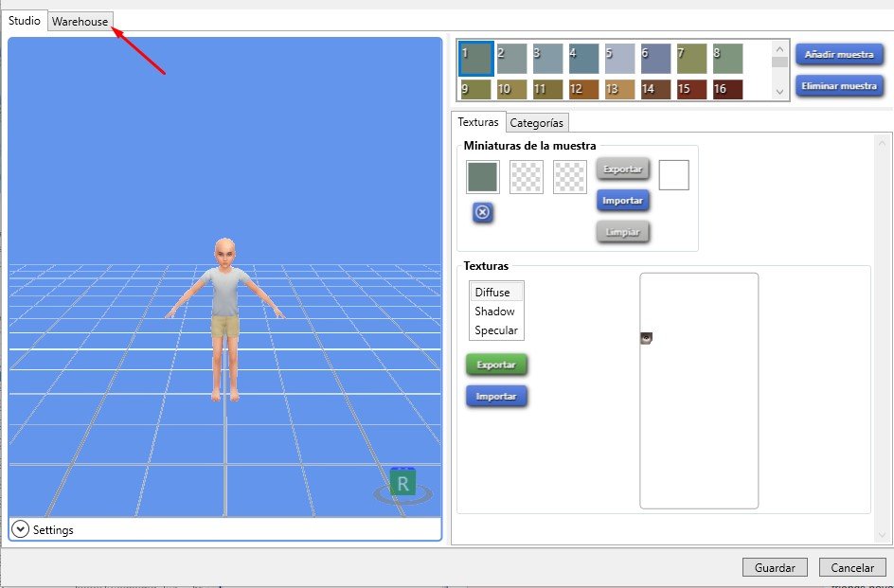Switch to the Warehouse tab

[x=80, y=21]
